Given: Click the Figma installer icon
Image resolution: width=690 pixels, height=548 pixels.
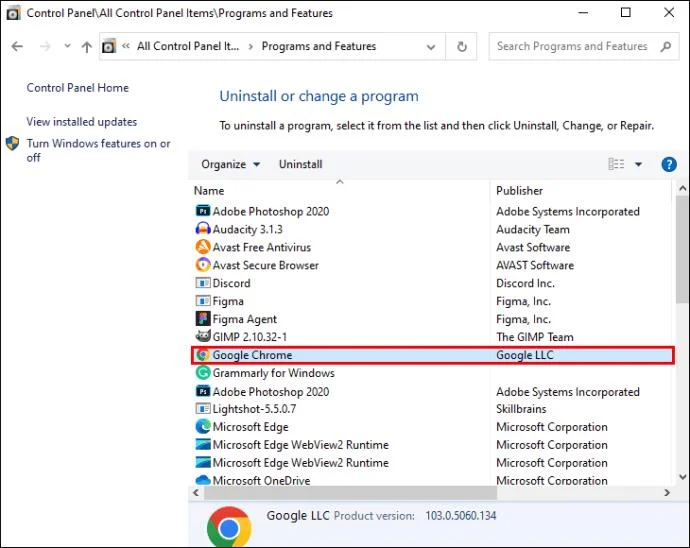Looking at the screenshot, I should point(203,301).
